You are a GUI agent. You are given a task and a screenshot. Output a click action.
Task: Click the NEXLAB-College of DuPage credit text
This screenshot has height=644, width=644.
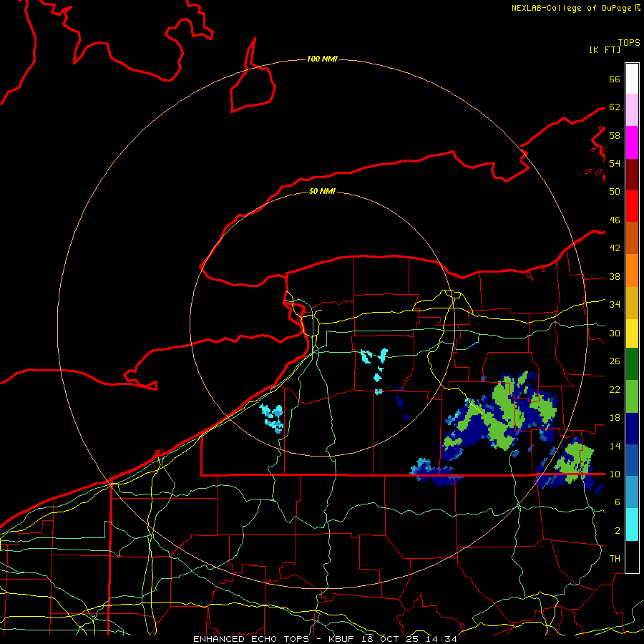[571, 8]
